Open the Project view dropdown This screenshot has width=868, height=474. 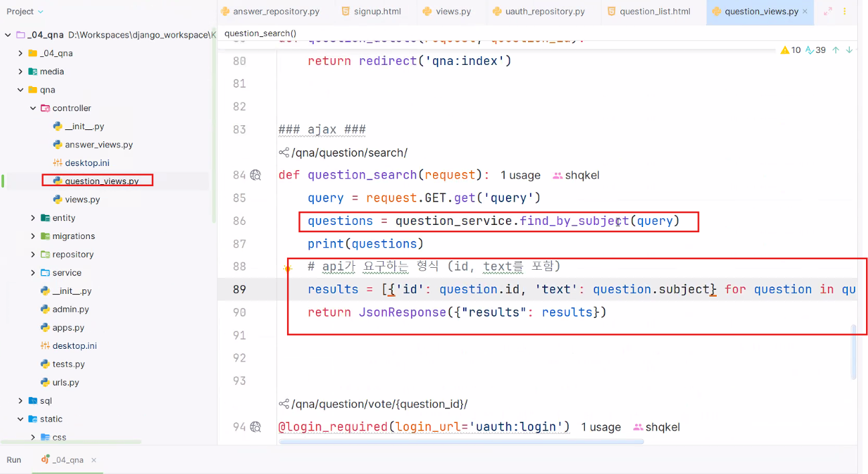click(x=25, y=11)
